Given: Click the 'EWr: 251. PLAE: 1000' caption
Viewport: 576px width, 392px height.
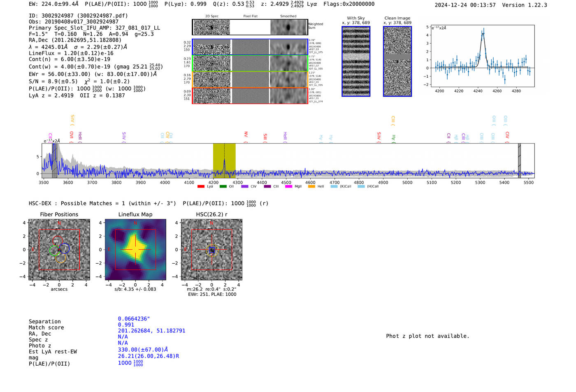Looking at the screenshot, I should point(212,295).
